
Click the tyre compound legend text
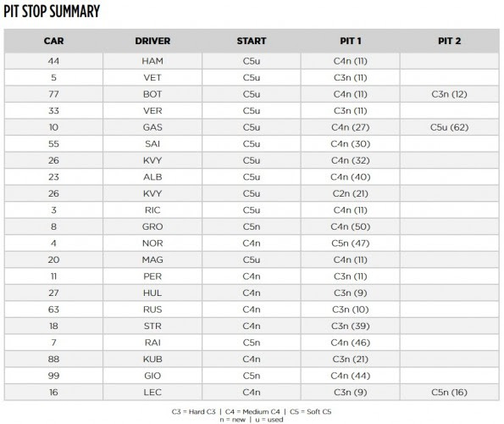(x=252, y=416)
